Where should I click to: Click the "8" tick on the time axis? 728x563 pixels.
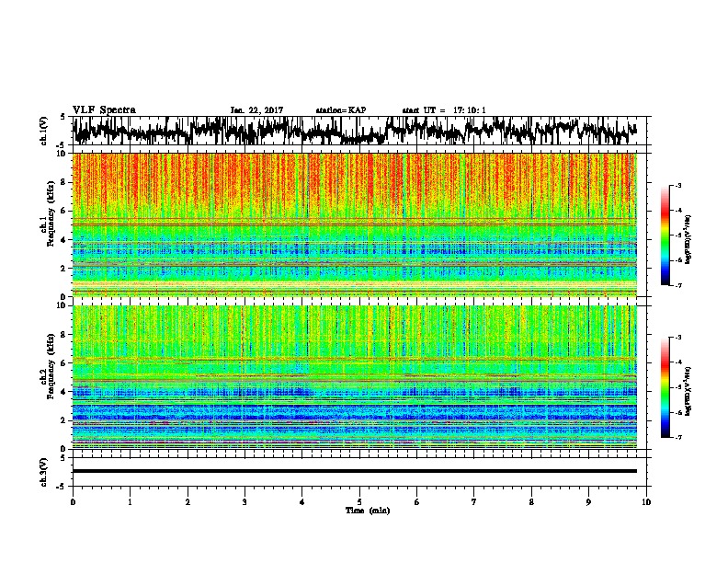pos(531,502)
